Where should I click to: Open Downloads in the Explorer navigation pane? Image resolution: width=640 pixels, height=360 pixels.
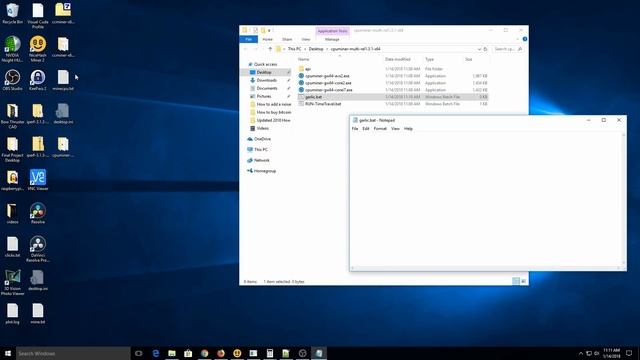(266, 80)
